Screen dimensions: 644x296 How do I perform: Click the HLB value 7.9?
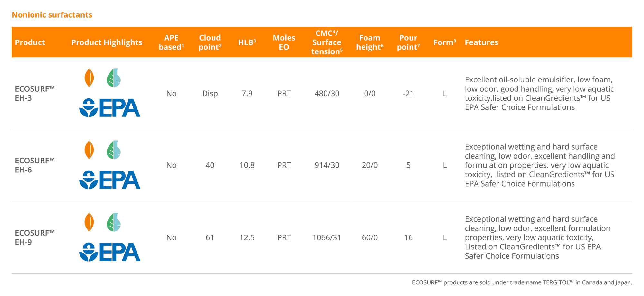click(x=247, y=94)
